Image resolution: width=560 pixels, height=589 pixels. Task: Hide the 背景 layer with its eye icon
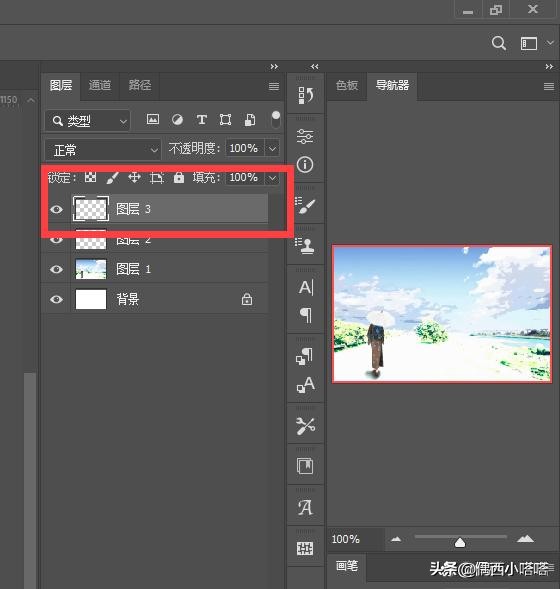(x=56, y=299)
